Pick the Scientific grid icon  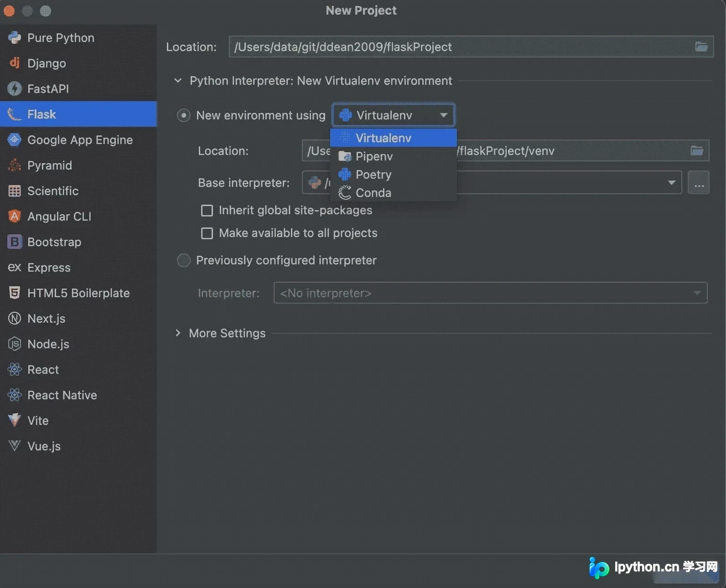(15, 191)
